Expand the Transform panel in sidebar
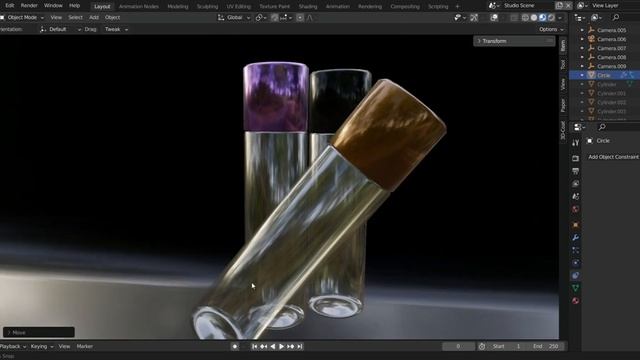The width and height of the screenshot is (640, 360). point(514,41)
